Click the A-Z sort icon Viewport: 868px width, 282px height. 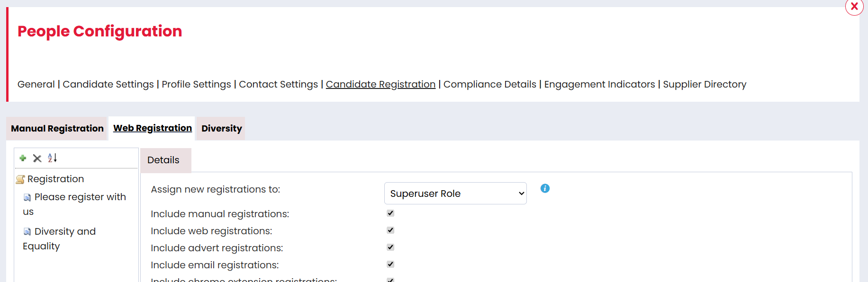click(x=52, y=158)
